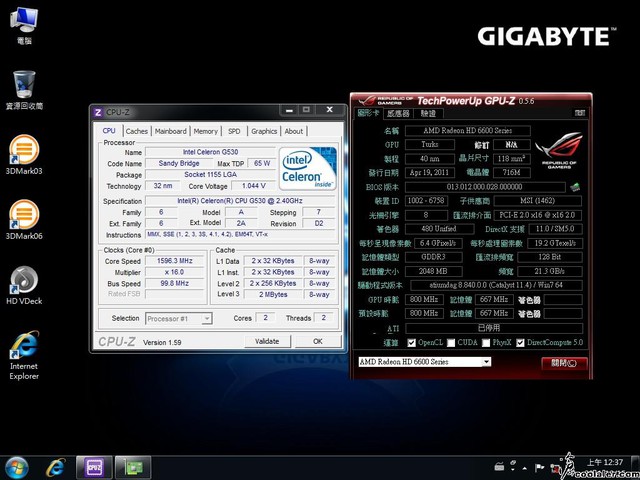Click the CPU-Z title bar Z icon

pos(98,112)
